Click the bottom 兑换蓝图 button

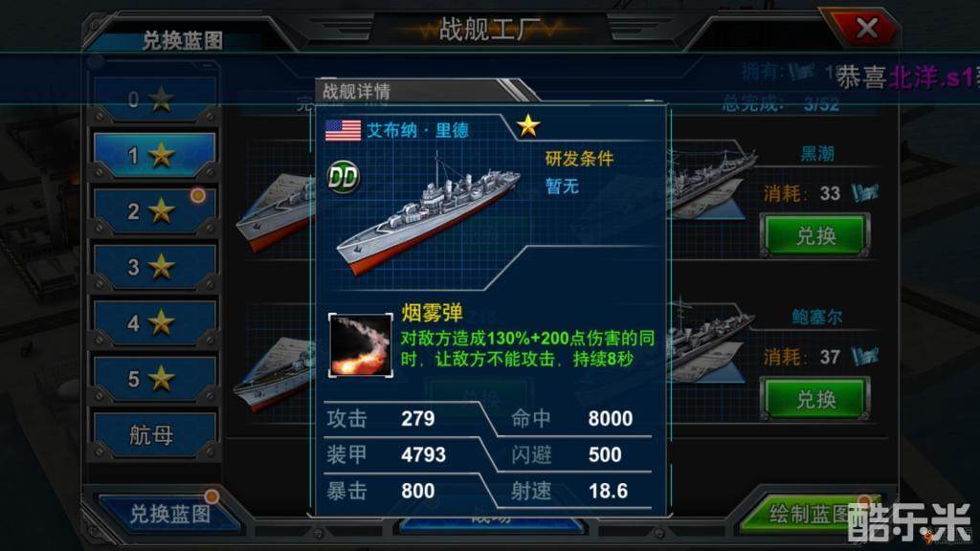click(x=168, y=514)
